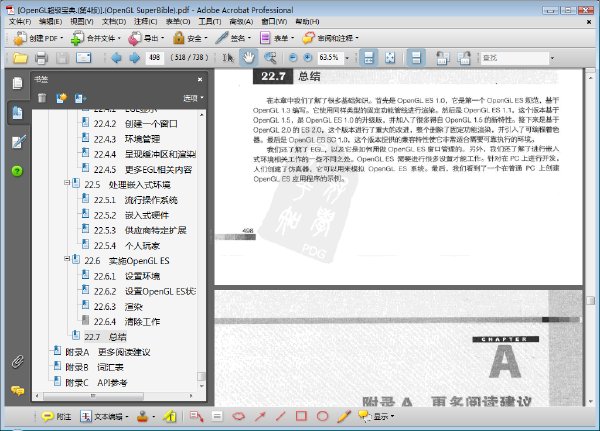Open the search box options arrow

click(x=552, y=58)
